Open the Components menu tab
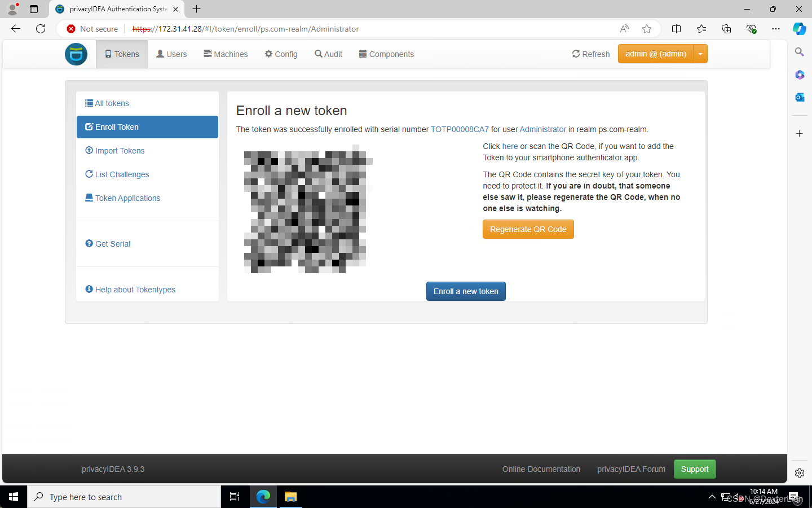 [x=386, y=54]
